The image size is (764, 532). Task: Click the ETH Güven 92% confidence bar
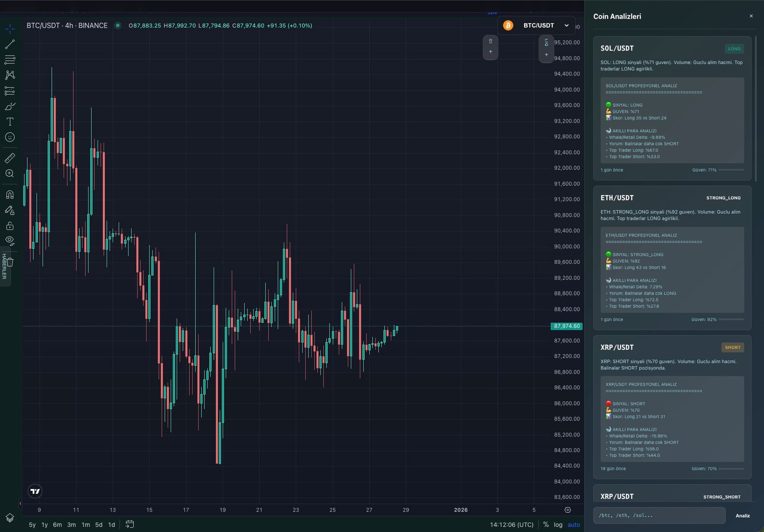pyautogui.click(x=731, y=320)
